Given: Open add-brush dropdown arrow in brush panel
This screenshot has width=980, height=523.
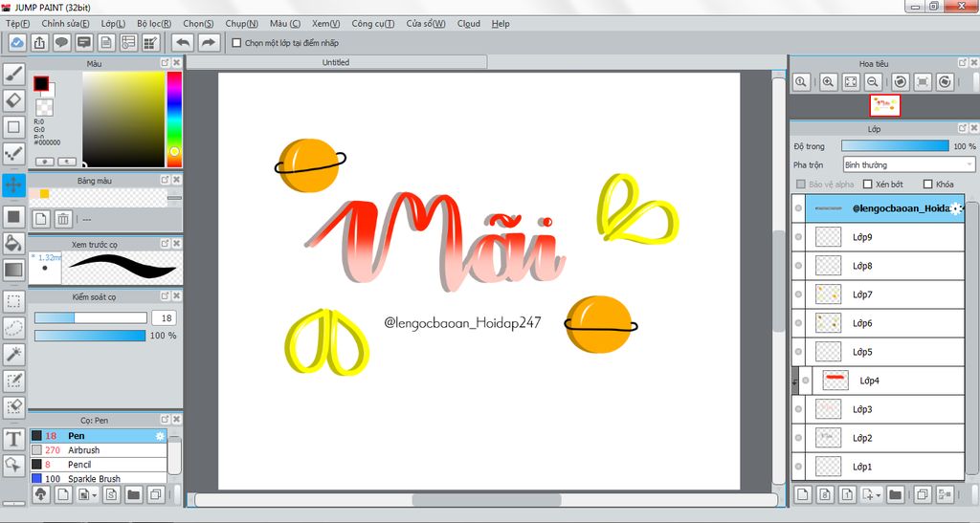Looking at the screenshot, I should point(95,495).
